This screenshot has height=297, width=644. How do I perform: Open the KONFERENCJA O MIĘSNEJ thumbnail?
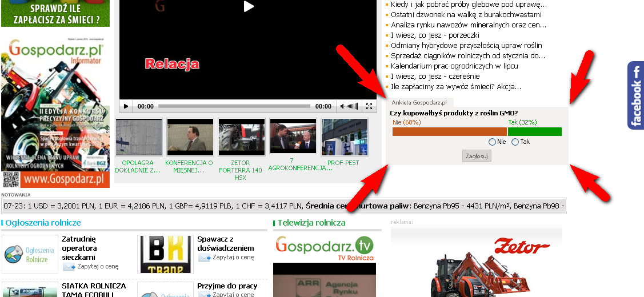pyautogui.click(x=190, y=137)
